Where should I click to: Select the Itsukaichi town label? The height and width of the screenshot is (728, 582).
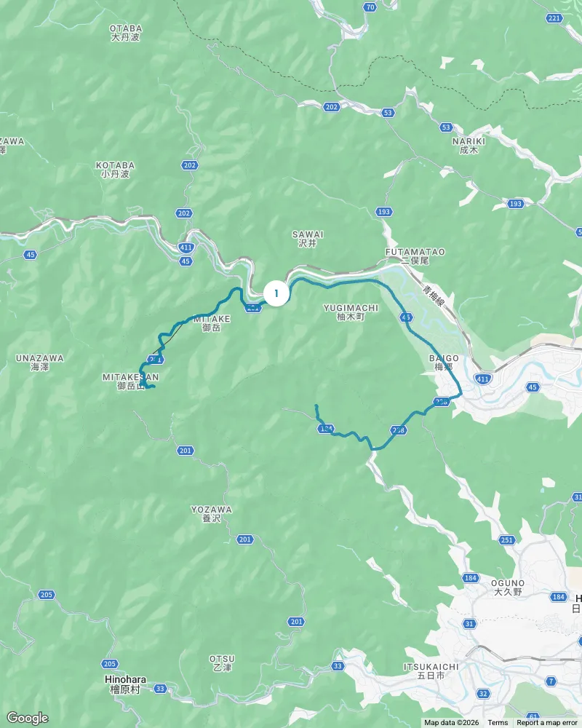click(431, 671)
